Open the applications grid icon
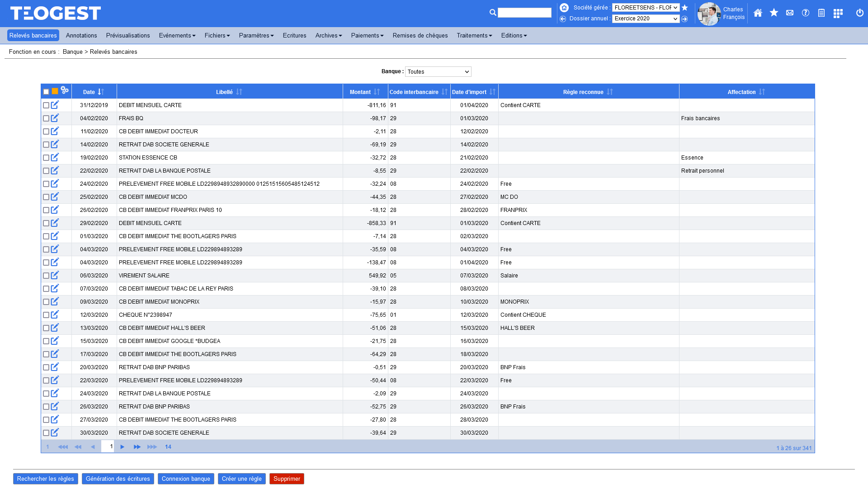This screenshot has height=488, width=868. tap(838, 13)
